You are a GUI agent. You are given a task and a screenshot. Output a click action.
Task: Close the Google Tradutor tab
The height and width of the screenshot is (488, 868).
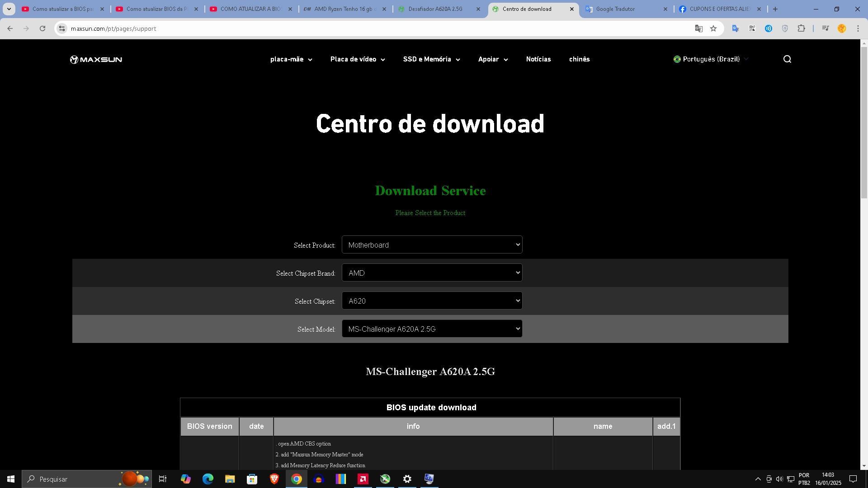pyautogui.click(x=665, y=9)
